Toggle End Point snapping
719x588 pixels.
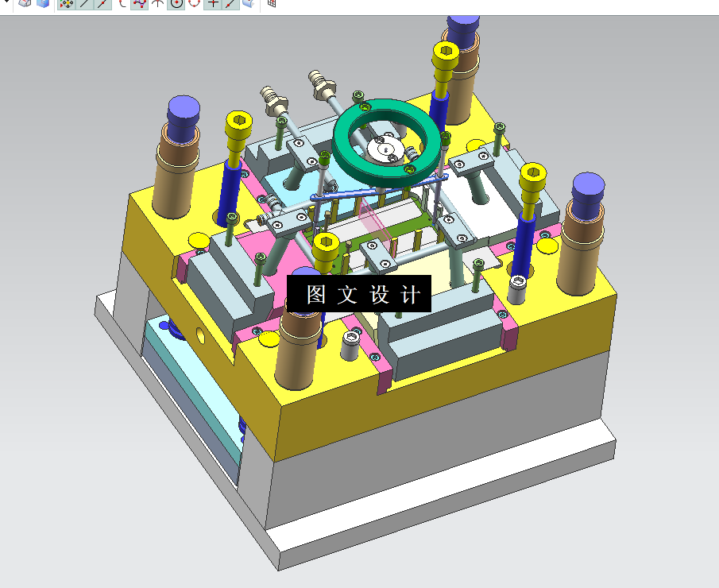(x=85, y=4)
